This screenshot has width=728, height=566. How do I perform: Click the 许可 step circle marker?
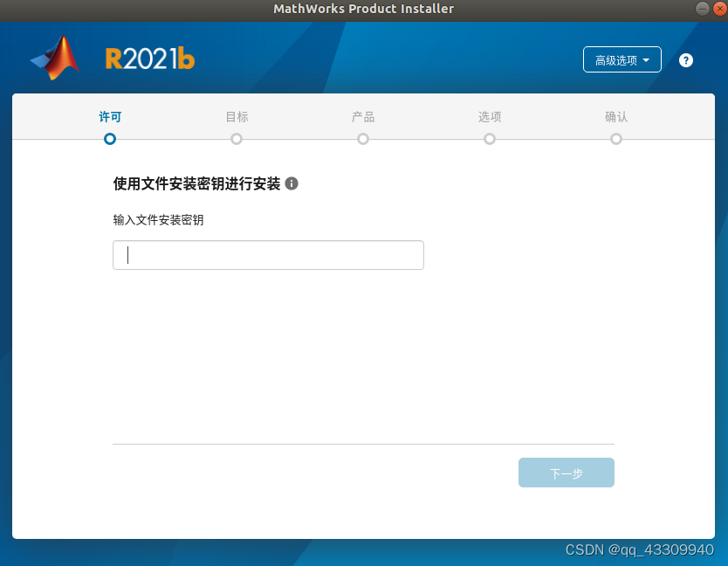[110, 139]
